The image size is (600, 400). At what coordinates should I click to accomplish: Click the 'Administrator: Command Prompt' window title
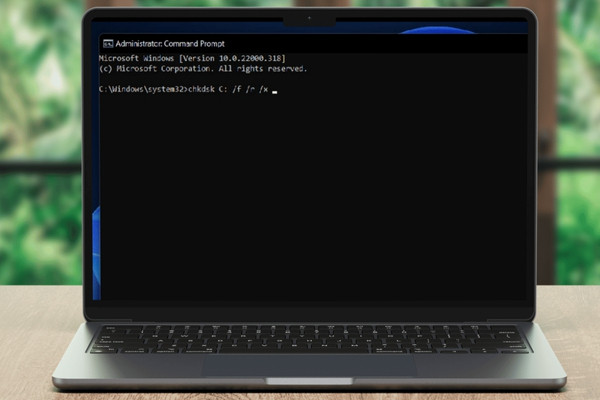coord(170,44)
